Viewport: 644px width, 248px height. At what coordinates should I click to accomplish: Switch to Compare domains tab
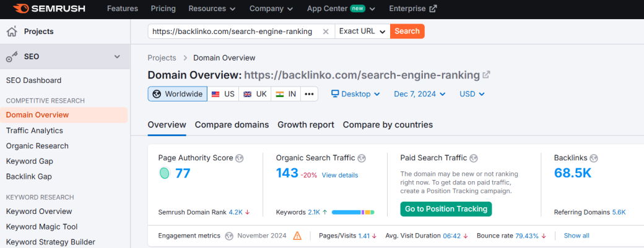[x=232, y=124]
